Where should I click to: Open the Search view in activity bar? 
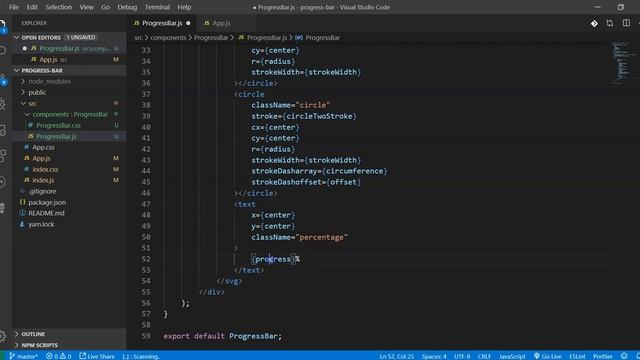pyautogui.click(x=2, y=51)
